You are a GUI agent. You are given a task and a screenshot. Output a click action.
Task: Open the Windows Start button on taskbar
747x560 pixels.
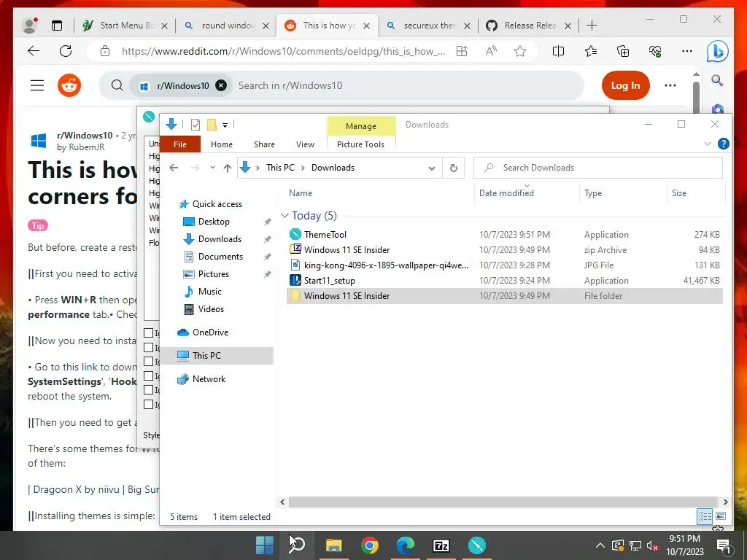(264, 545)
